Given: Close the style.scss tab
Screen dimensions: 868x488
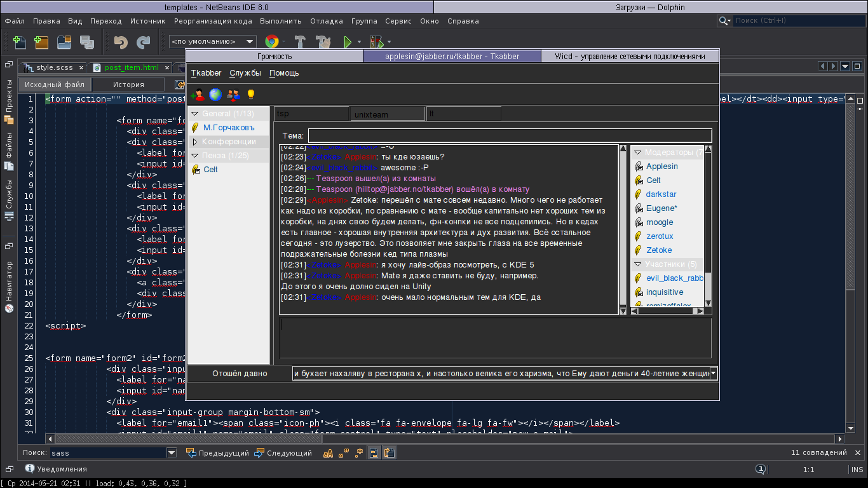Looking at the screenshot, I should pos(80,67).
